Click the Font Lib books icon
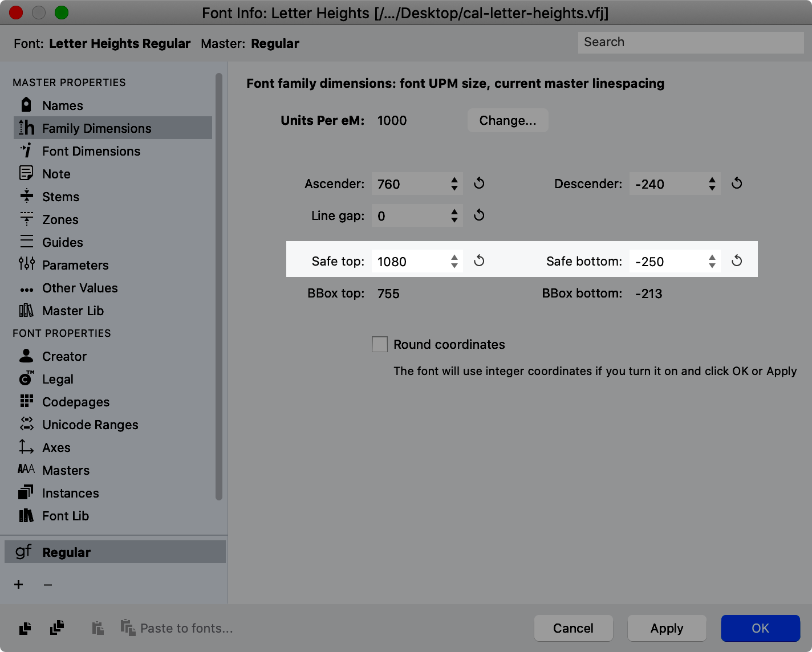The image size is (812, 652). [x=26, y=515]
